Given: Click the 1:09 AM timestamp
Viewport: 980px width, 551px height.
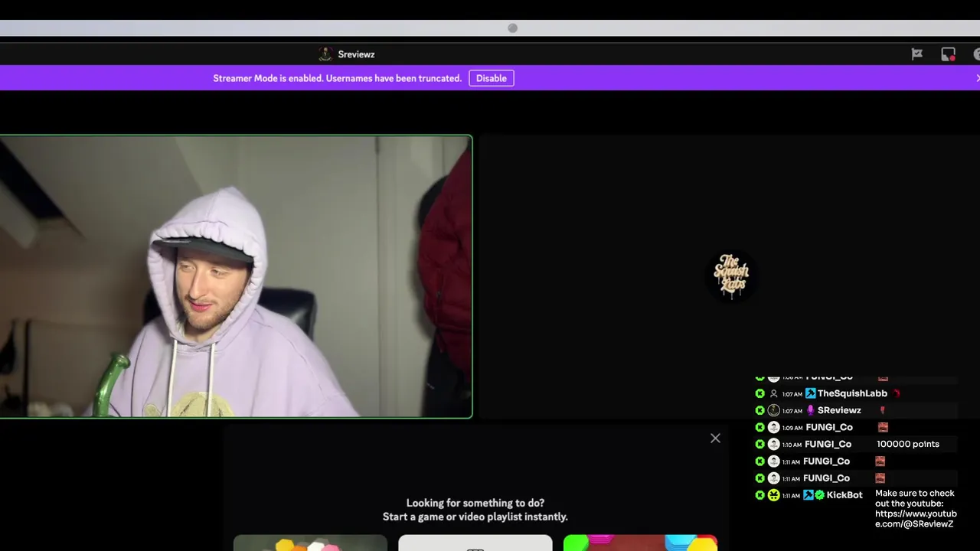Looking at the screenshot, I should coord(792,428).
